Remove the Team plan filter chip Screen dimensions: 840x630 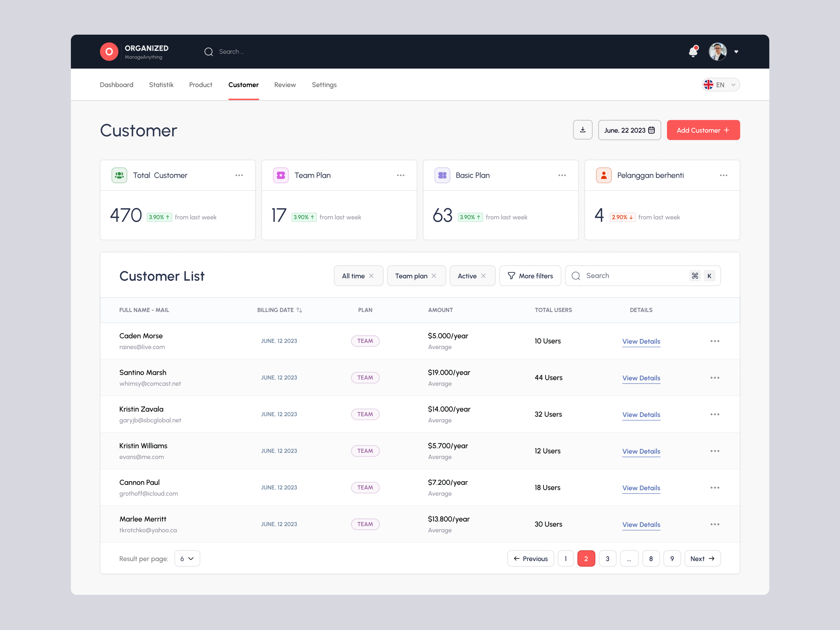pyautogui.click(x=435, y=276)
